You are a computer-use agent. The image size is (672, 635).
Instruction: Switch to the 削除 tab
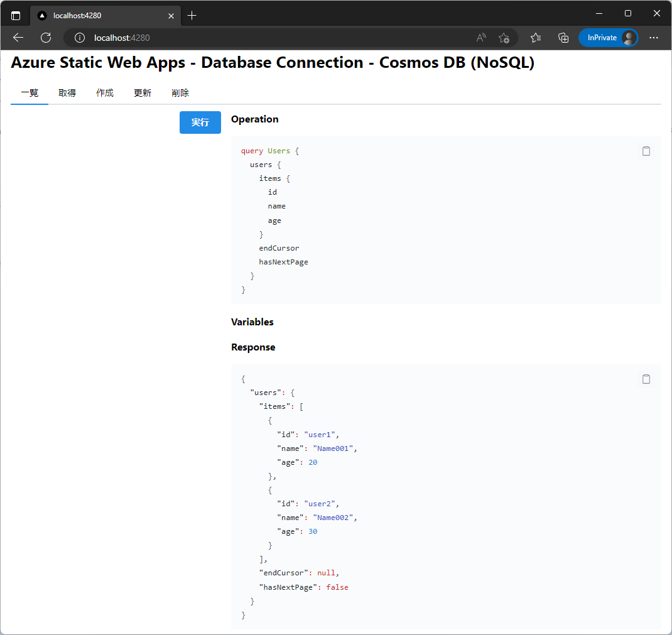(x=180, y=93)
